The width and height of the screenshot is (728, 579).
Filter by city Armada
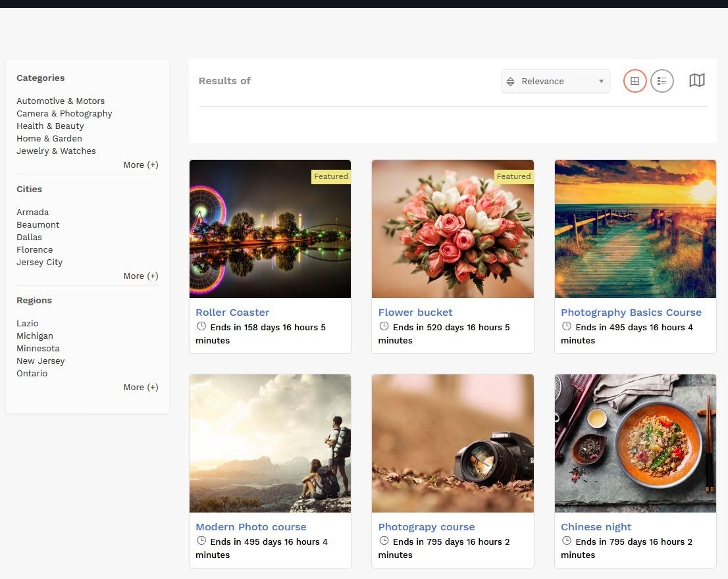click(x=32, y=213)
